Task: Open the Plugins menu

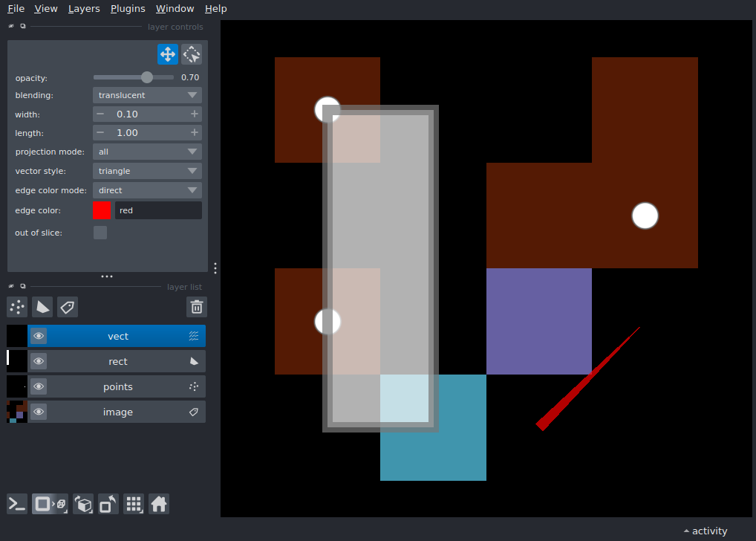Action: pos(127,8)
